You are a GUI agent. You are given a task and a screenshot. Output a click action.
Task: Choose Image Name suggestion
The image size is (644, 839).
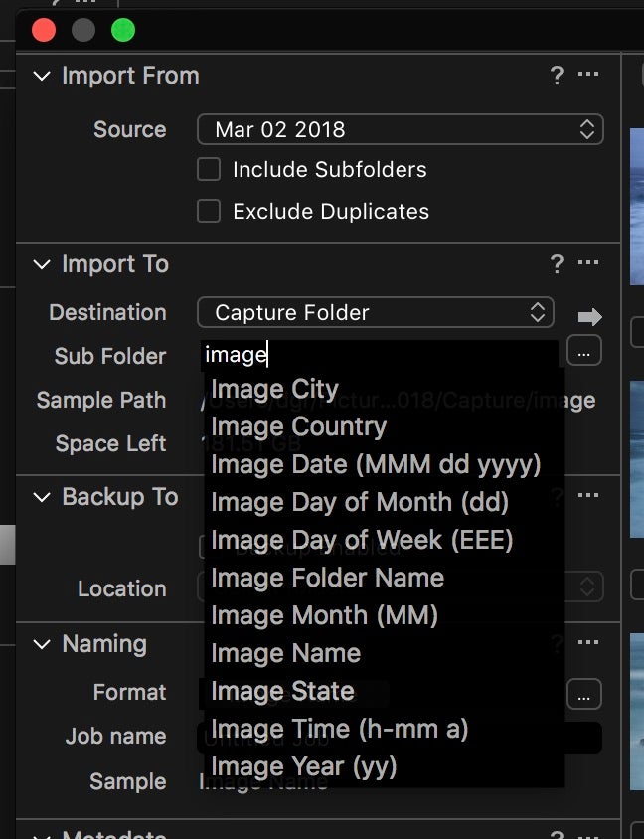(x=384, y=653)
